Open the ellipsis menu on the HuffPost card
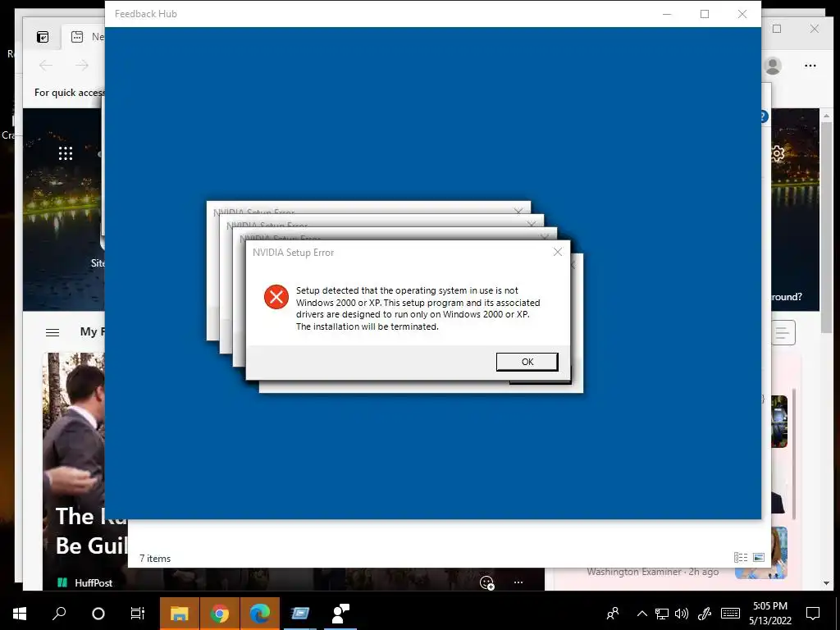Image resolution: width=840 pixels, height=630 pixels. pyautogui.click(x=518, y=582)
